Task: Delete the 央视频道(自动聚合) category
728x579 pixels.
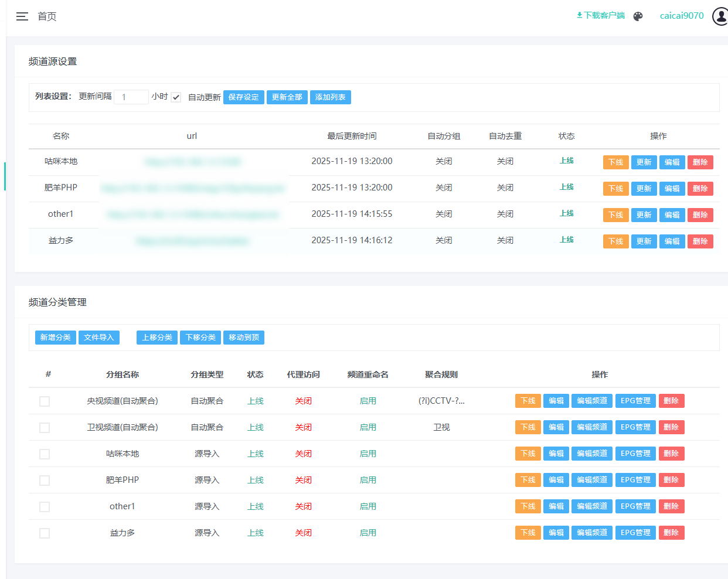Action: [x=672, y=401]
